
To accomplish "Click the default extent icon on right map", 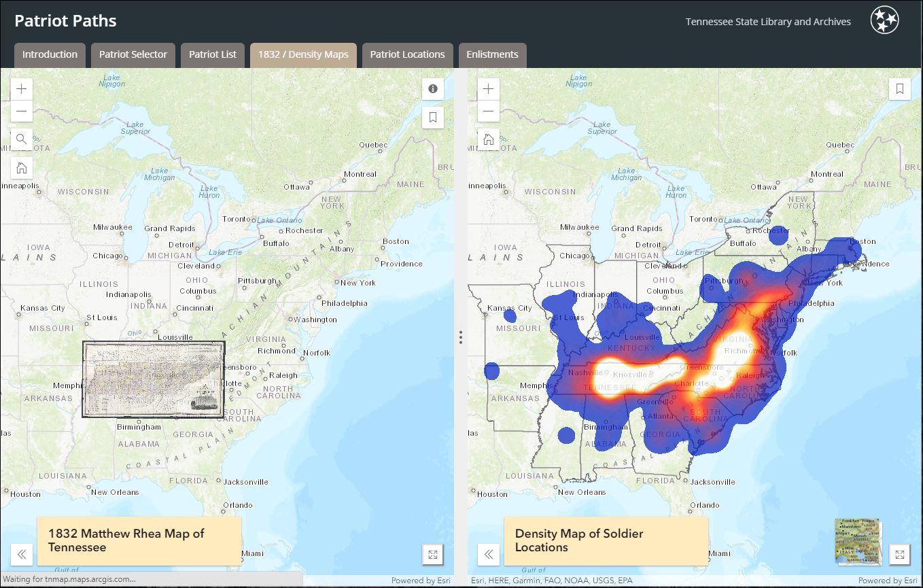I will 488,140.
